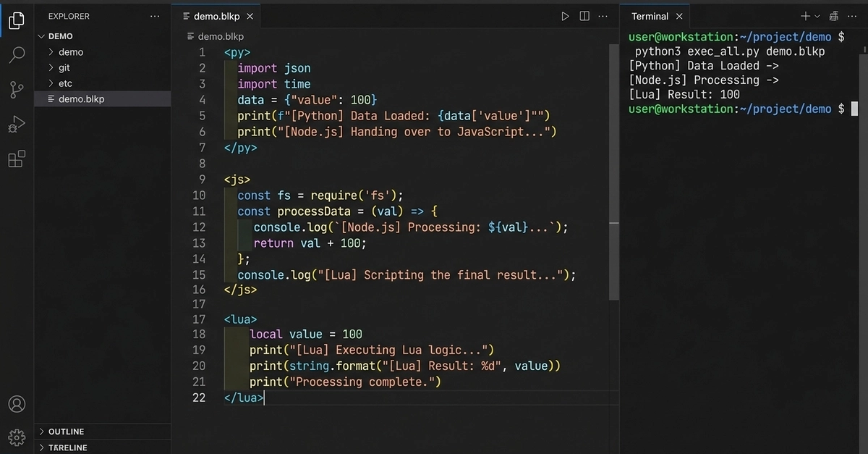This screenshot has width=868, height=454.
Task: Click the 'return val + 100;' line
Action: pyautogui.click(x=310, y=243)
